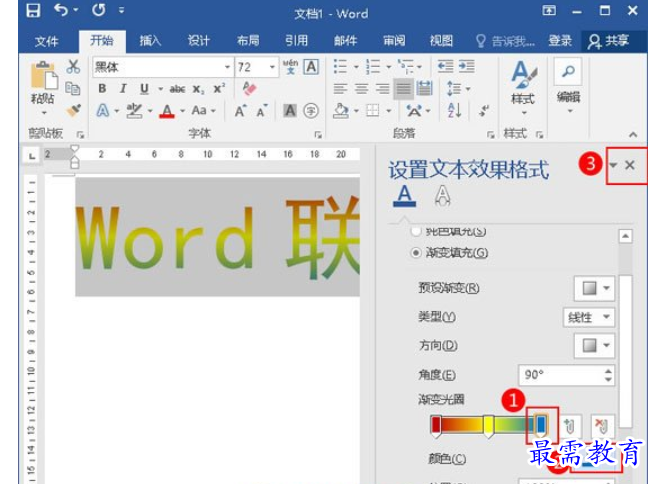
Task: Toggle subscript formatting
Action: coord(198,89)
